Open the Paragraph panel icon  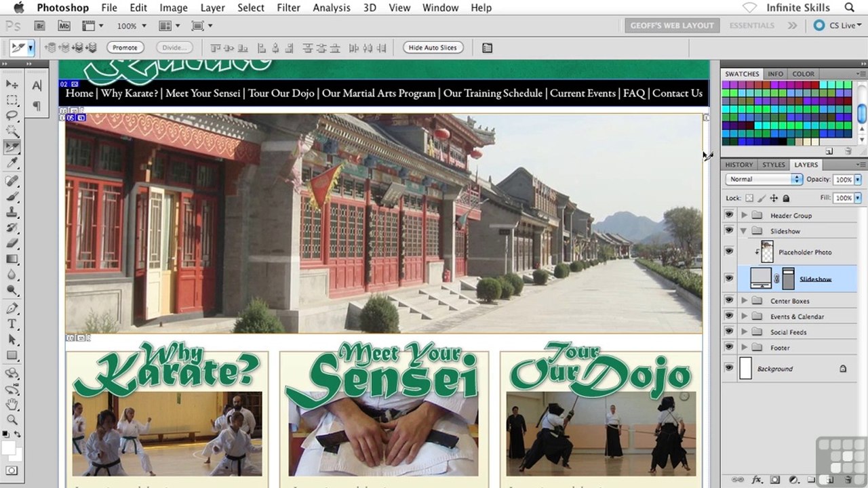click(37, 106)
